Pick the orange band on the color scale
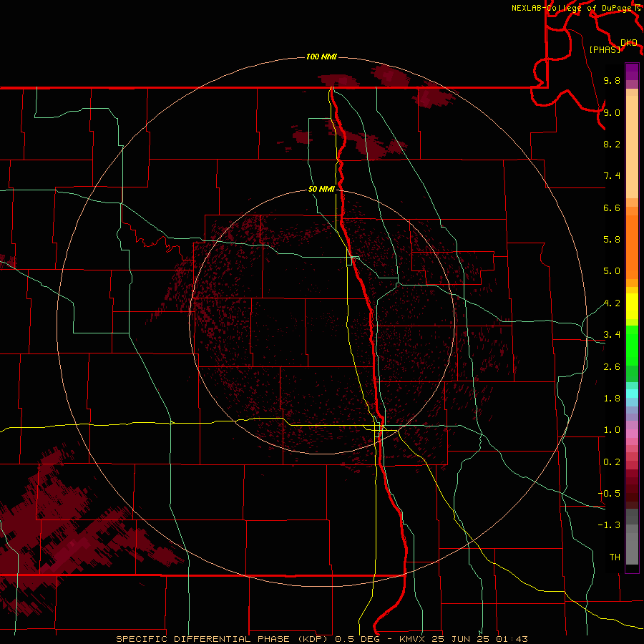Image resolution: width=644 pixels, height=644 pixels. pos(632,248)
